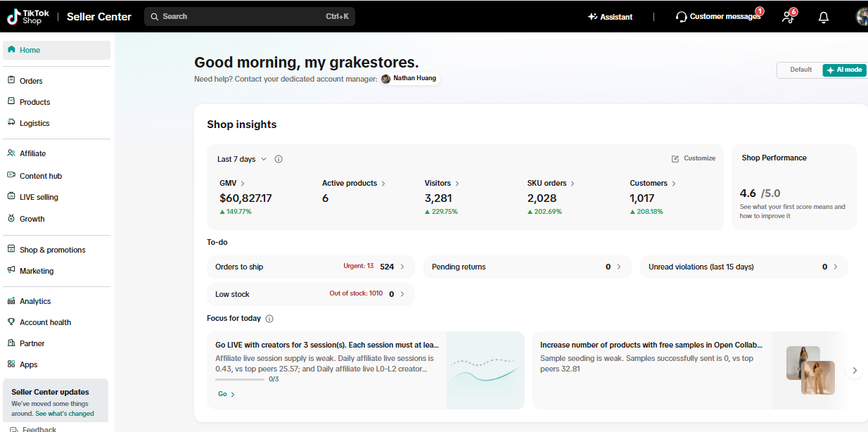Click the Logistics truck icon
The image size is (868, 432).
pos(11,122)
